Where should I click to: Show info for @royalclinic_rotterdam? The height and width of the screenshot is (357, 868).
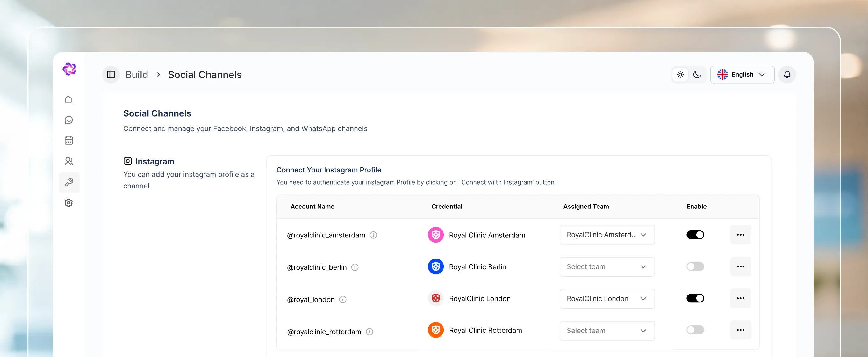[x=369, y=332]
